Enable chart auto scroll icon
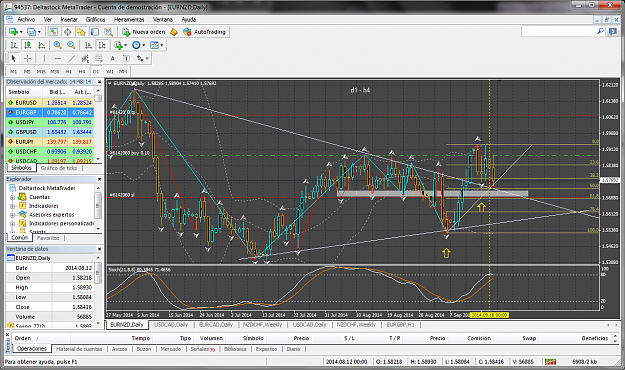 tap(88, 45)
